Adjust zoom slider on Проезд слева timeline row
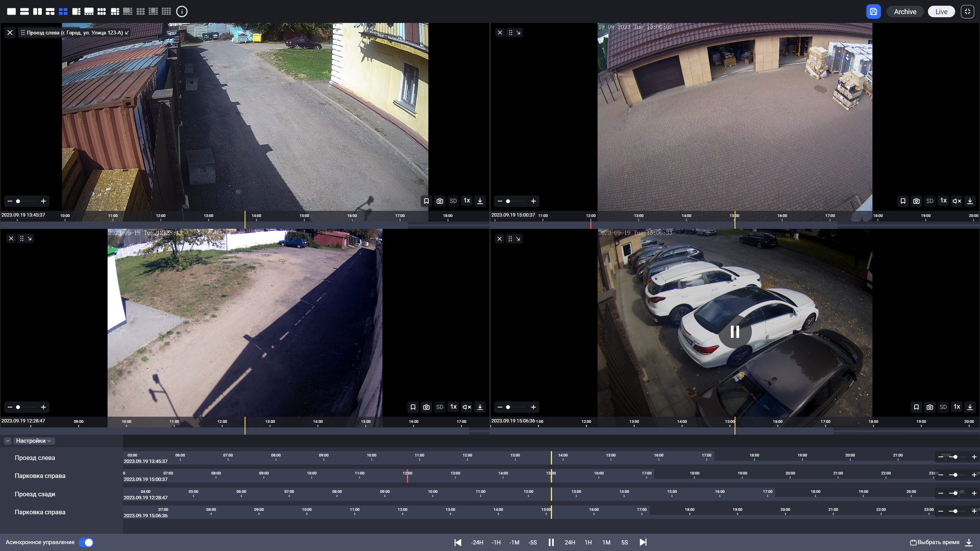Image resolution: width=980 pixels, height=551 pixels. [955, 457]
